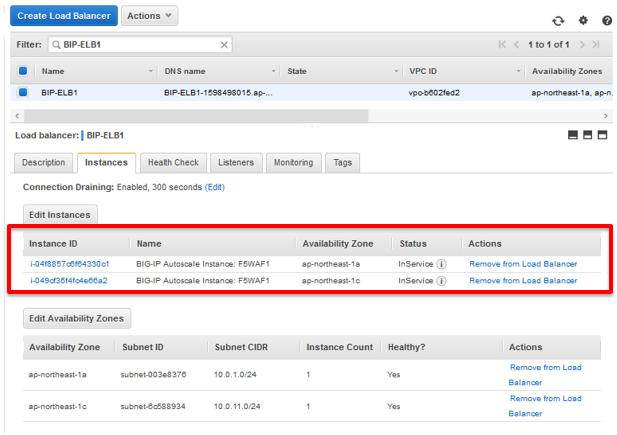Select the half-height details pane icon

tap(587, 135)
